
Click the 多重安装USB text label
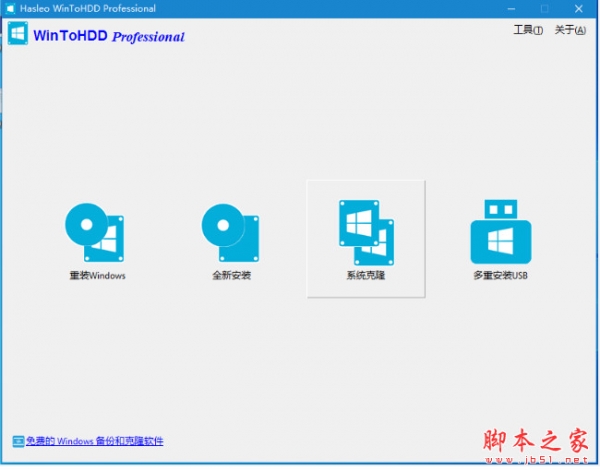(501, 276)
